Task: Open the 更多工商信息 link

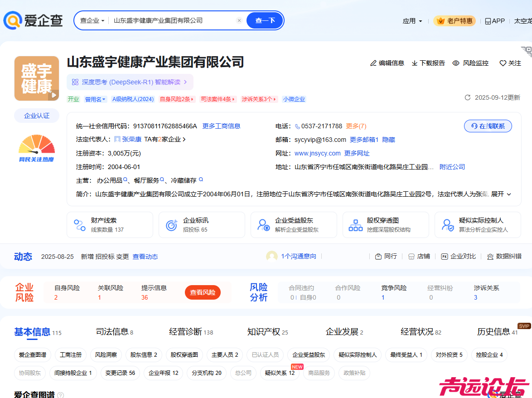Action: tap(221, 126)
